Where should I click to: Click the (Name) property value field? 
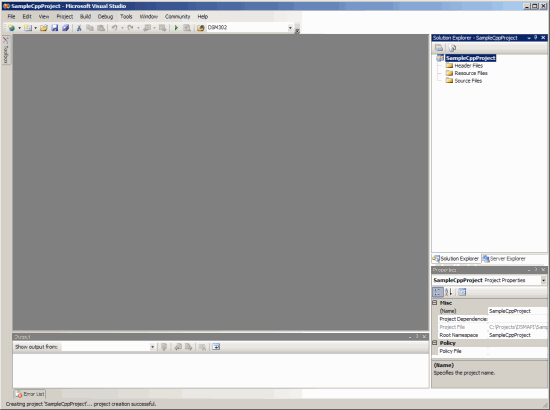click(x=517, y=311)
